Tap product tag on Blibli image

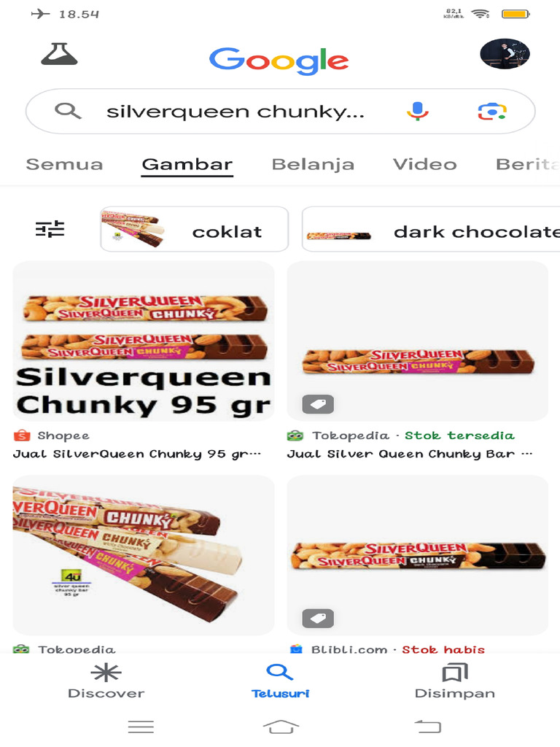(x=318, y=619)
